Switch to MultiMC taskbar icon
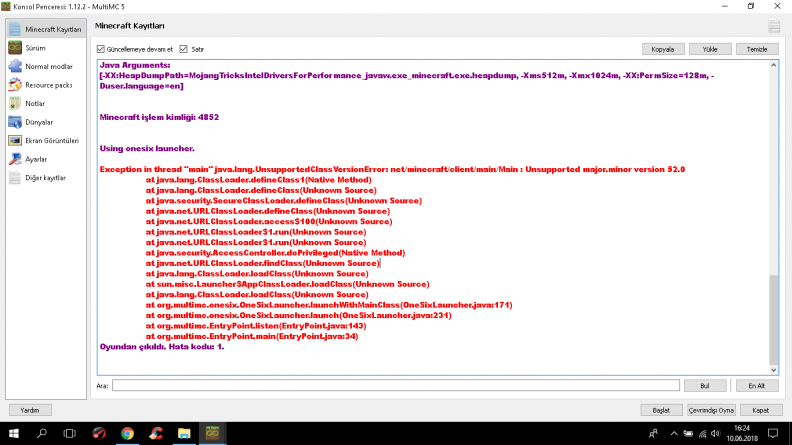Screen dimensions: 792x445 pos(212,433)
